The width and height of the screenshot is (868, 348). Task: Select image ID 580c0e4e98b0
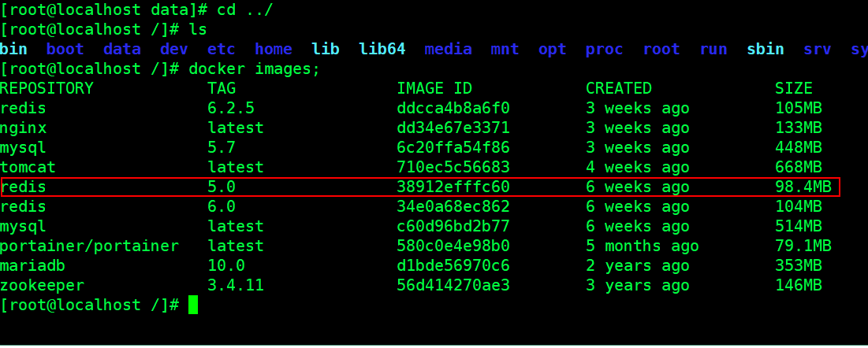click(453, 246)
